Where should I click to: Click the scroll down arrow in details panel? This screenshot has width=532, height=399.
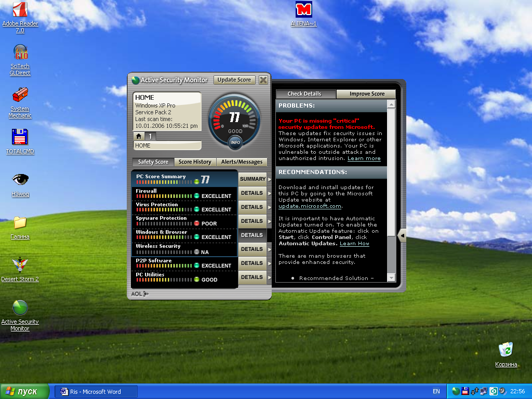pyautogui.click(x=391, y=277)
